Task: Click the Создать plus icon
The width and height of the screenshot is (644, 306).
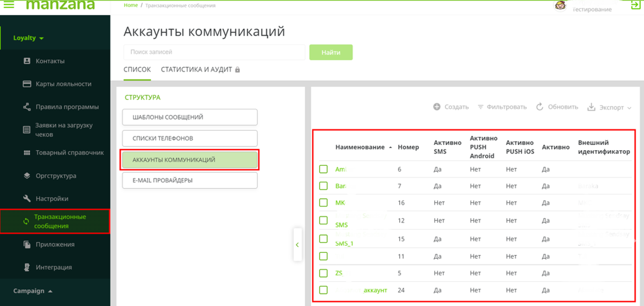Action: point(437,107)
